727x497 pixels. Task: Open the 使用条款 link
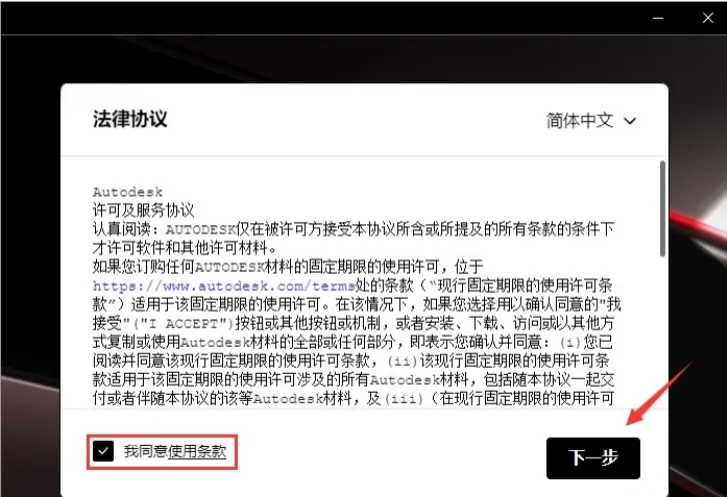click(197, 451)
